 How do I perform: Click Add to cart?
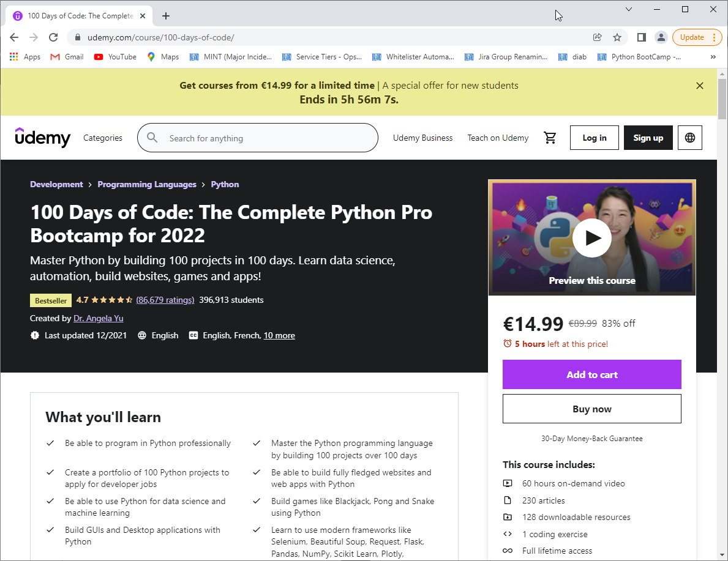pos(592,374)
